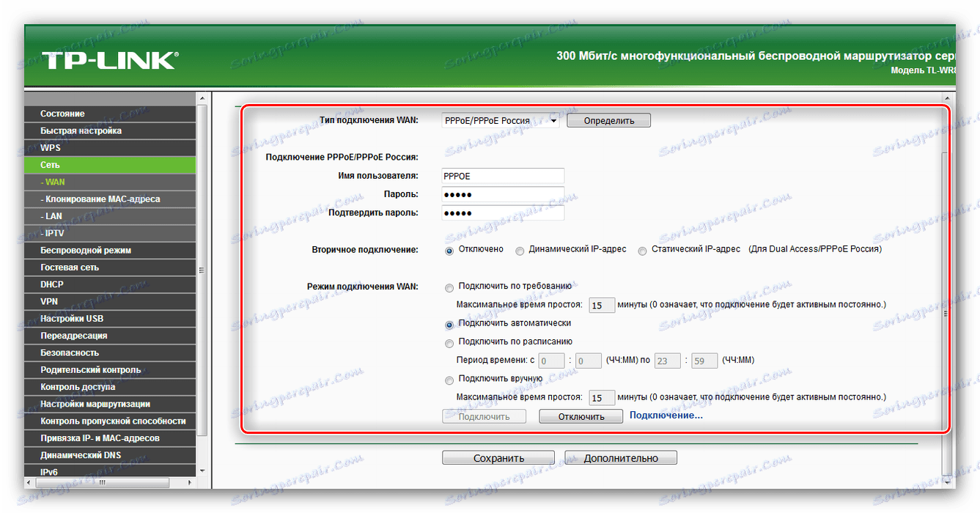Open the Состояние menu item
The height and width of the screenshot is (513, 980).
point(110,114)
